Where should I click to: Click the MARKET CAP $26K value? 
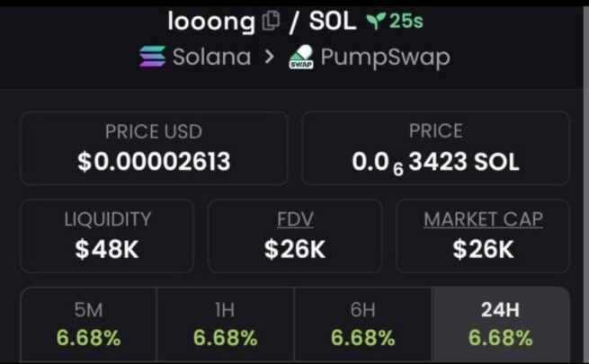point(484,249)
